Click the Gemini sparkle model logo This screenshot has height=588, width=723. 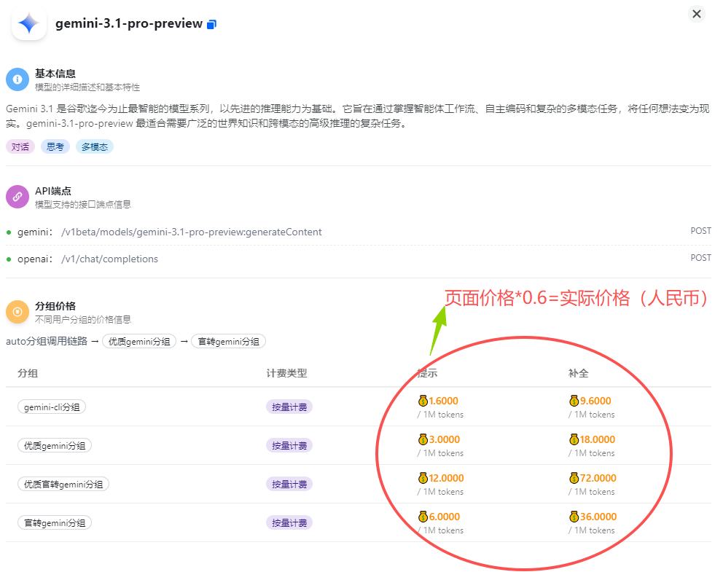click(29, 23)
